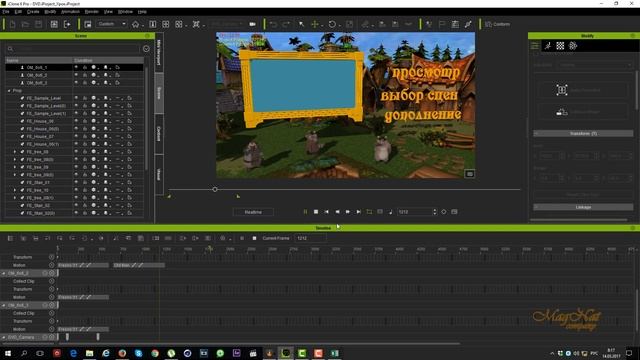Open the File menu
640x360 pixels.
pos(6,12)
